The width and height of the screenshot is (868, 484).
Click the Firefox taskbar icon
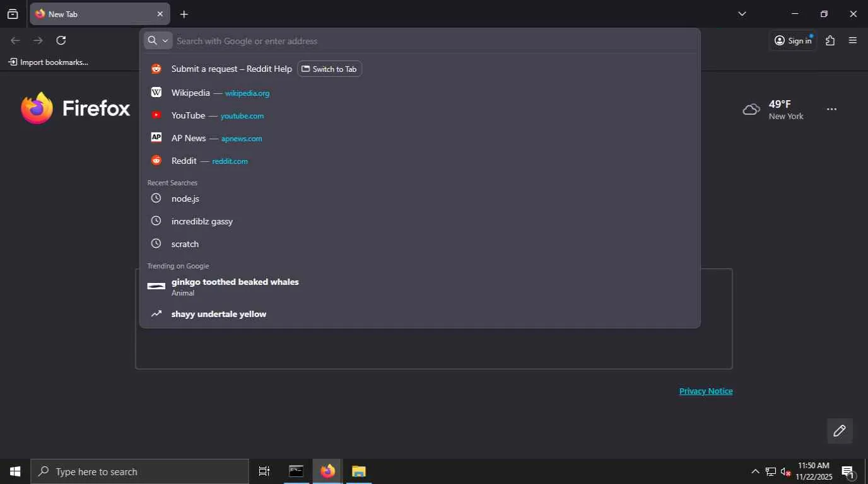[327, 471]
